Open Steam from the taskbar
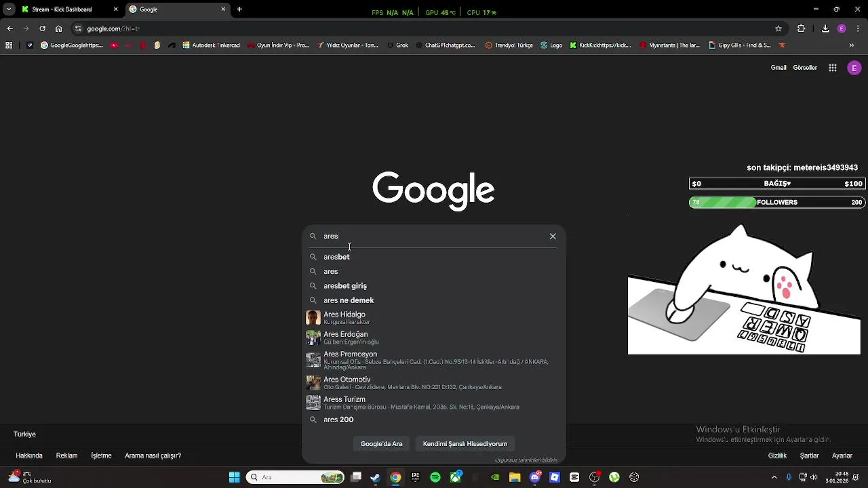The height and width of the screenshot is (488, 868). click(x=375, y=477)
